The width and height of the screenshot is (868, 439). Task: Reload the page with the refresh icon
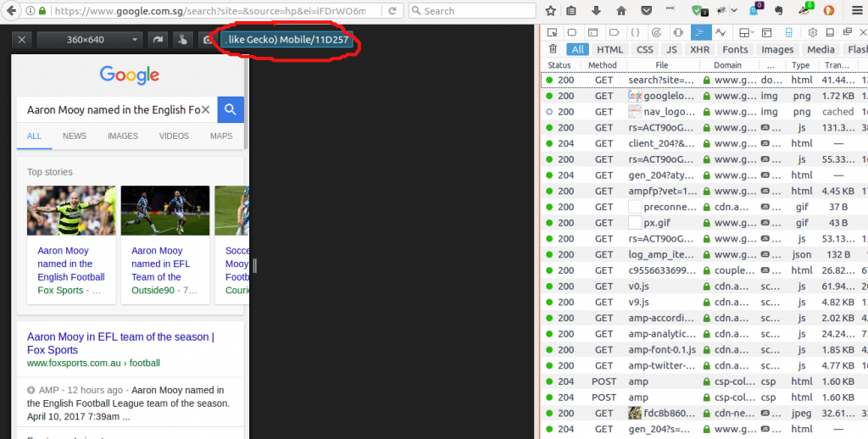(x=392, y=10)
